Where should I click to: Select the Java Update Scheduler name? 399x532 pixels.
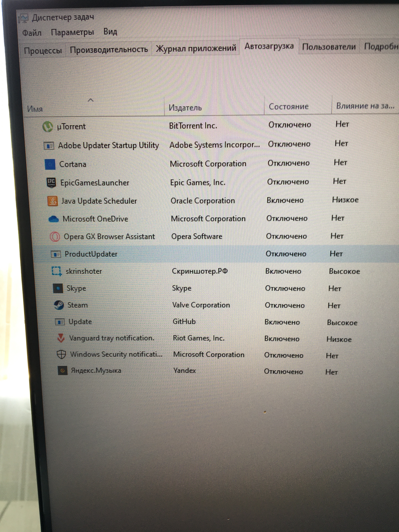click(99, 201)
